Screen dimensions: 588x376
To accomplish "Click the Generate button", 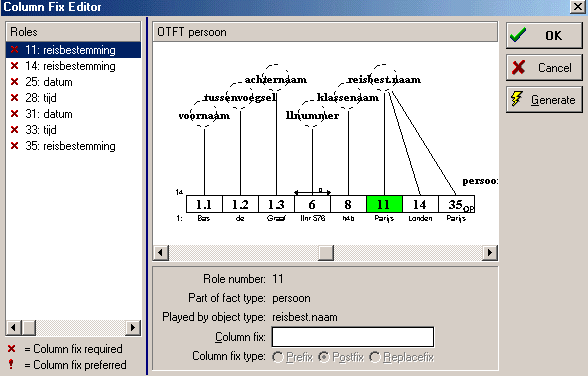I will click(x=544, y=100).
